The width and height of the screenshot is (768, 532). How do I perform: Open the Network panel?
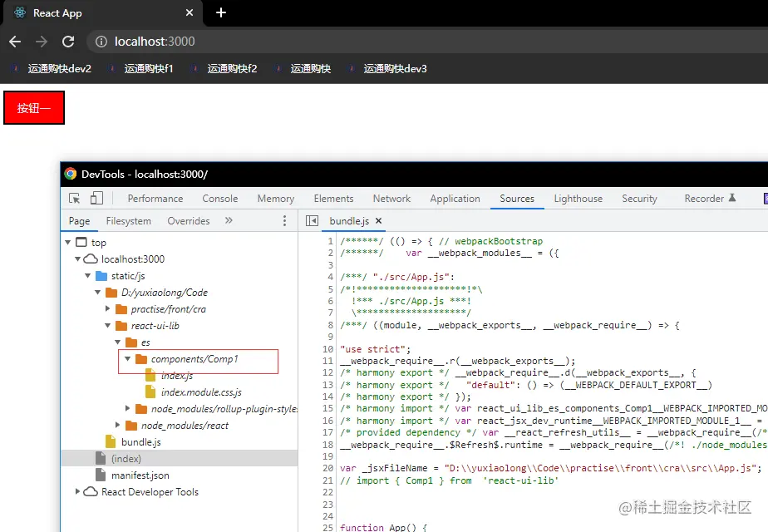391,198
